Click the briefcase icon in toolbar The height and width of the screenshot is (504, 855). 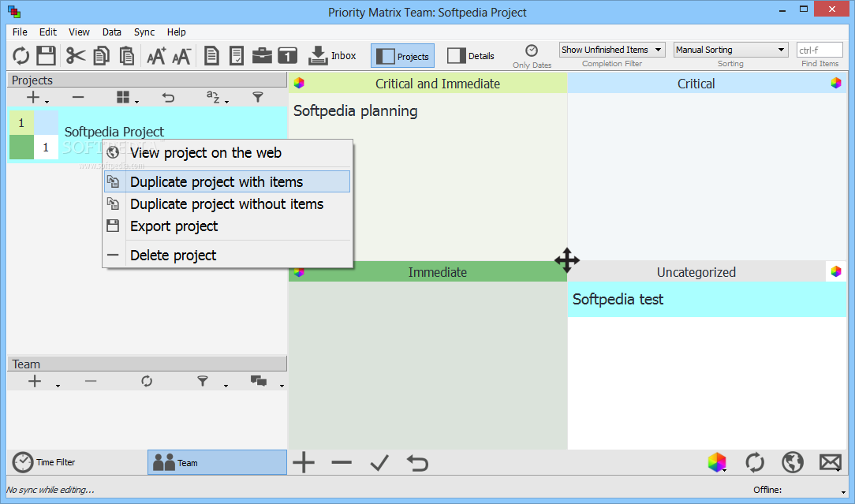click(263, 56)
